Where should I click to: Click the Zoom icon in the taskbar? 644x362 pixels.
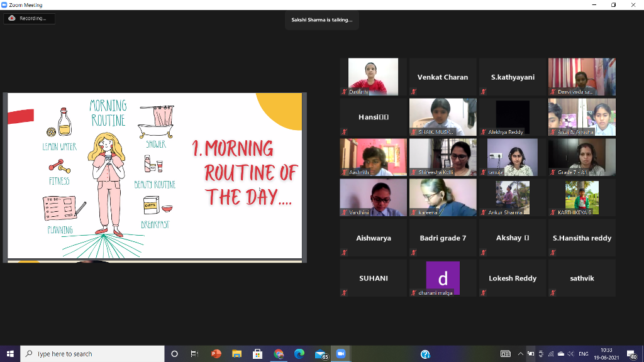(340, 354)
